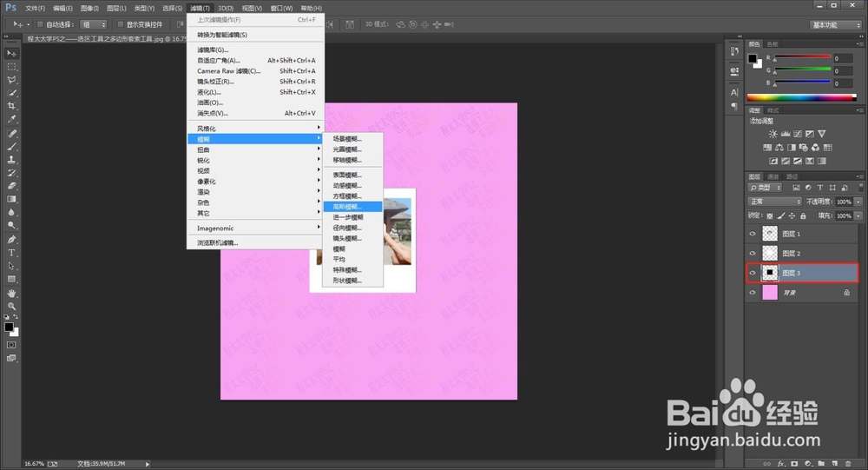Toggle the layer filter on/off switch
The height and width of the screenshot is (470, 868).
[861, 188]
